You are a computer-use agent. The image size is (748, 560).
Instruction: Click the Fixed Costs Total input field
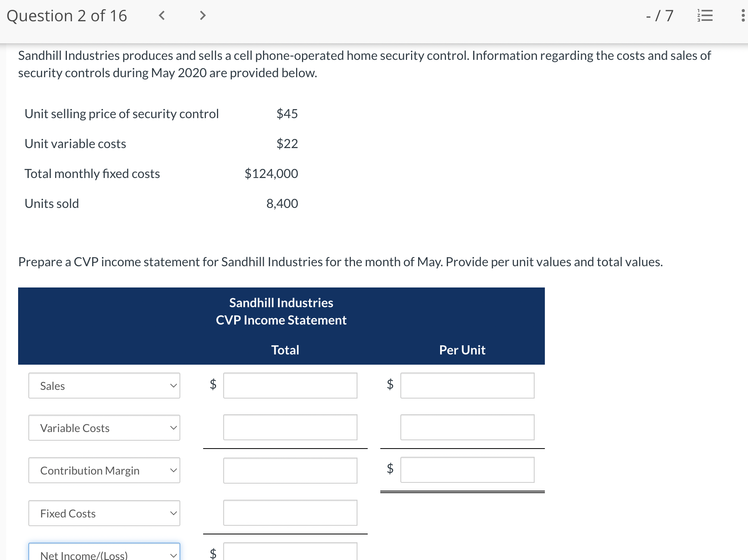pos(290,513)
